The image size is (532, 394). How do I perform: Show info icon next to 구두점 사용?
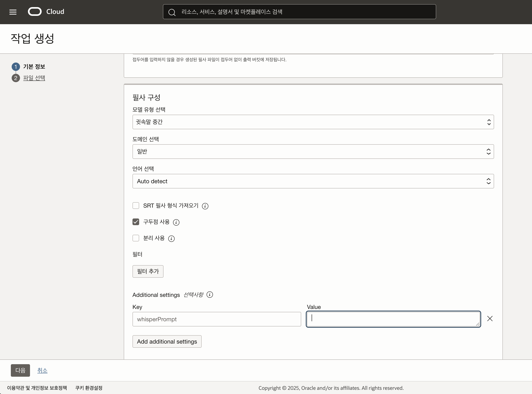[x=176, y=222]
